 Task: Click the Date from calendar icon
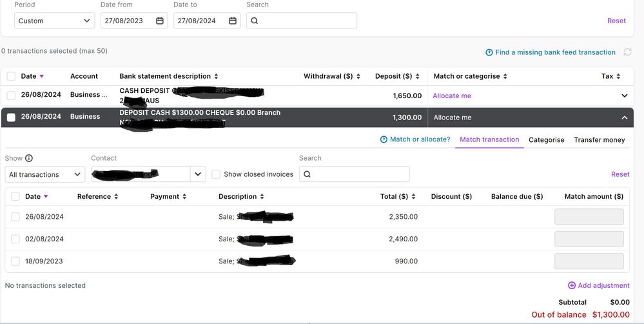click(x=160, y=21)
